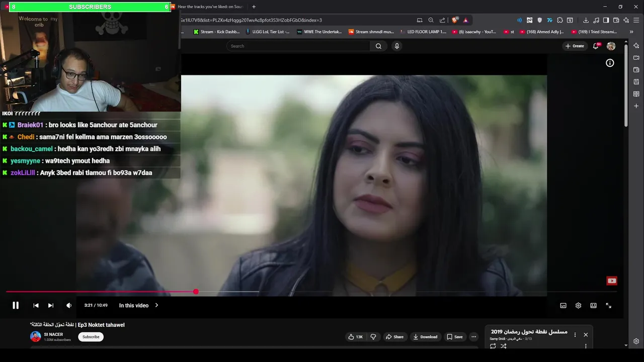Screen dimensions: 644x362
Task: Open a new browser tab
Action: pyautogui.click(x=254, y=7)
